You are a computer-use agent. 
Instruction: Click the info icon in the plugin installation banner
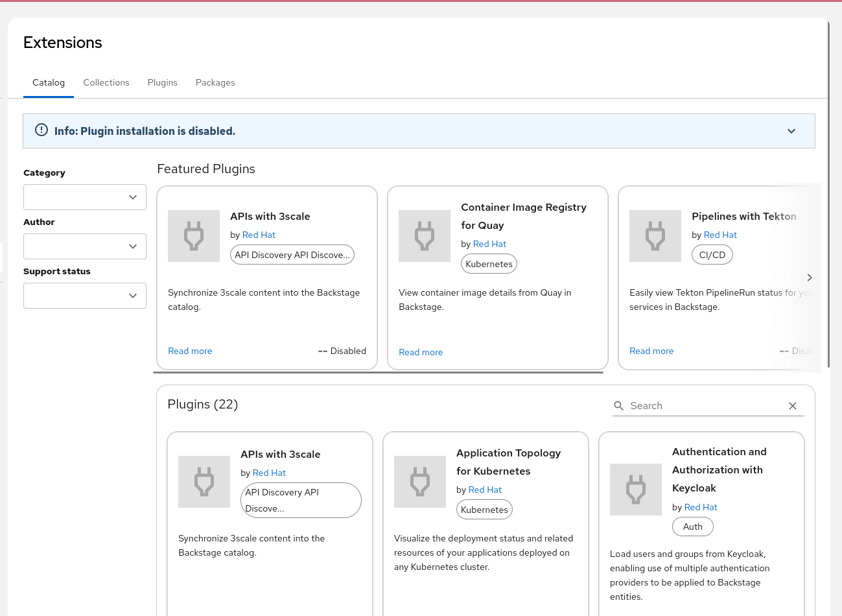[x=41, y=130]
